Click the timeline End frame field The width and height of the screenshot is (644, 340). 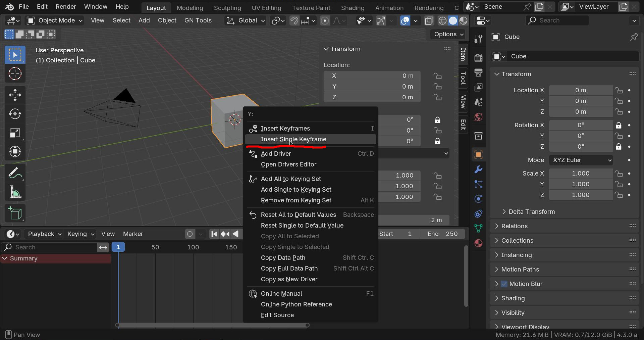[x=442, y=234]
